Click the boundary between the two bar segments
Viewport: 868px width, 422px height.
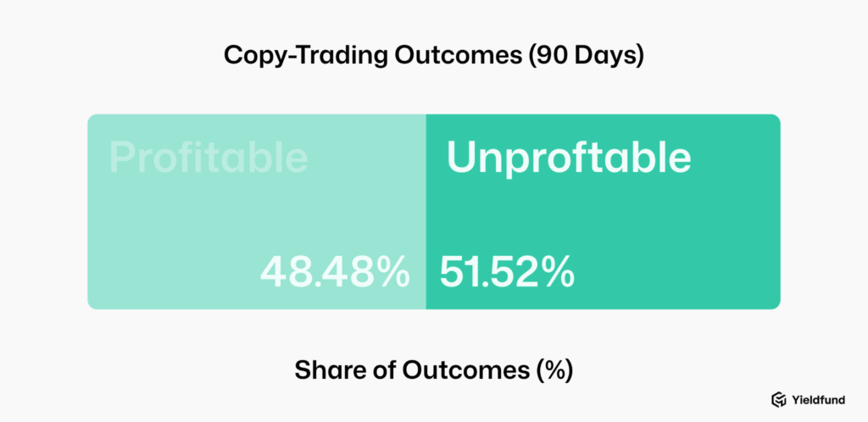pos(426,212)
